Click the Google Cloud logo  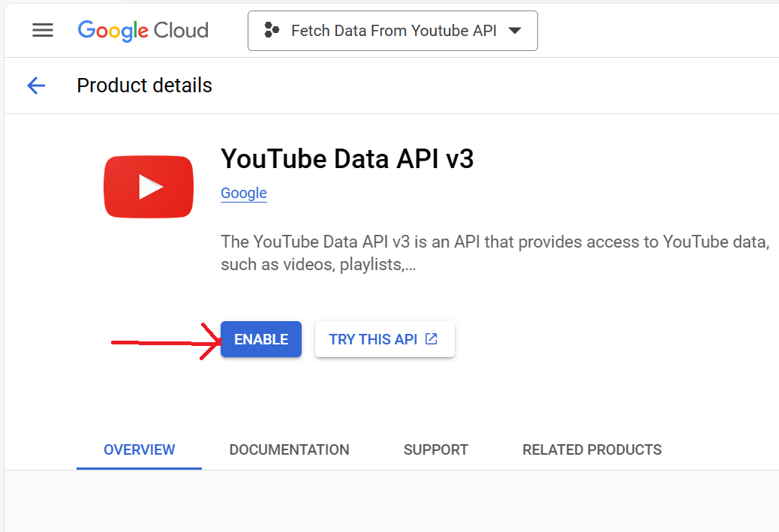point(143,31)
